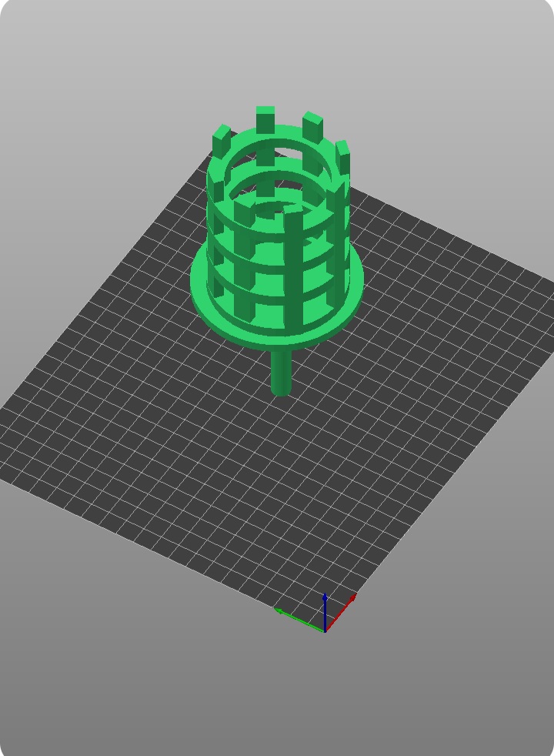Click the green Y-axis arrow

299,619
